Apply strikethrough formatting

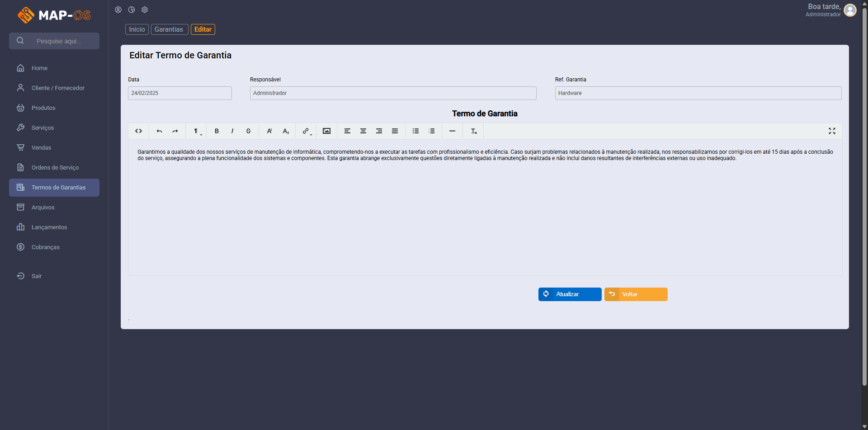[248, 131]
